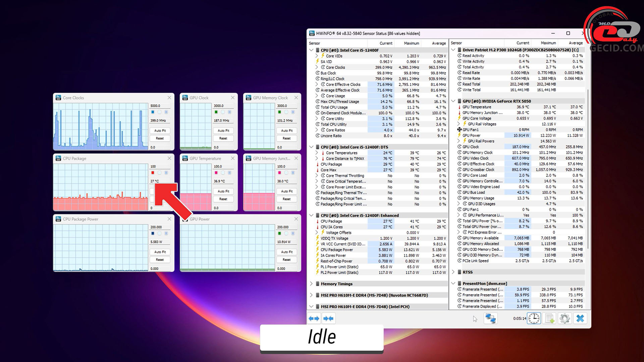
Task: Click the shrink columns arrows icon
Action: pos(328,318)
